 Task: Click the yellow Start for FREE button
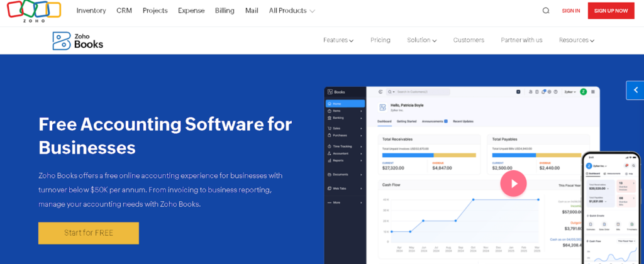coord(89,233)
